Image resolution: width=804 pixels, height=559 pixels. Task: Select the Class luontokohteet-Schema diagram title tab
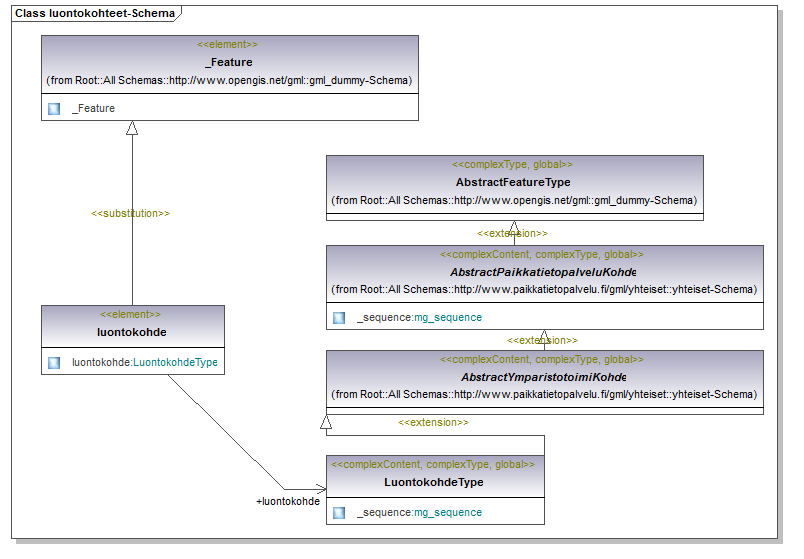click(96, 13)
